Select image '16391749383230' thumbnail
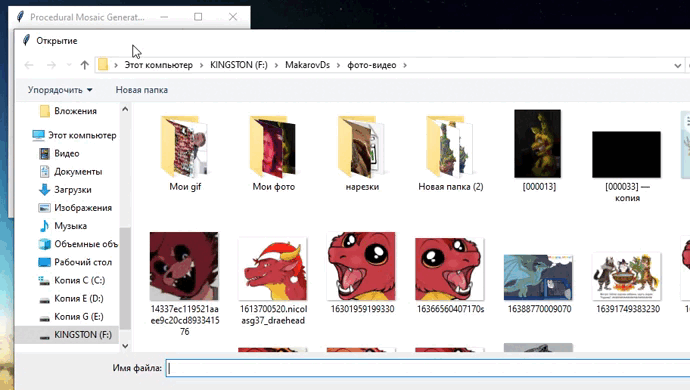The image size is (690, 390). click(627, 276)
